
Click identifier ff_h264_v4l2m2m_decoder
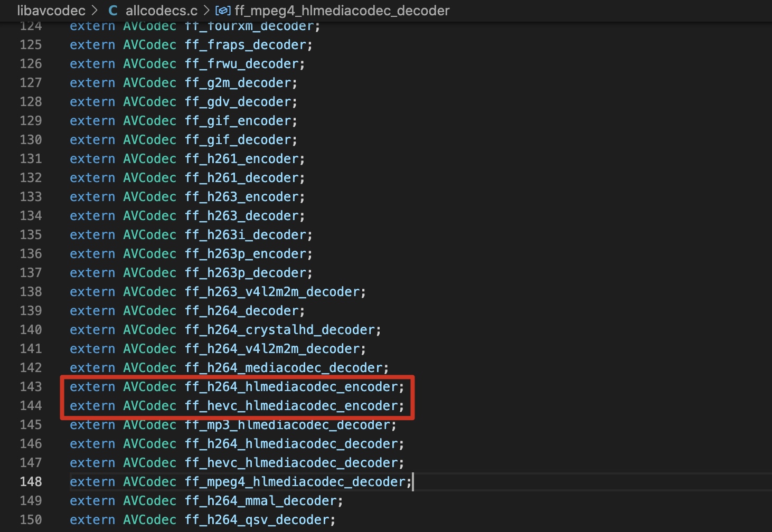pyautogui.click(x=272, y=349)
